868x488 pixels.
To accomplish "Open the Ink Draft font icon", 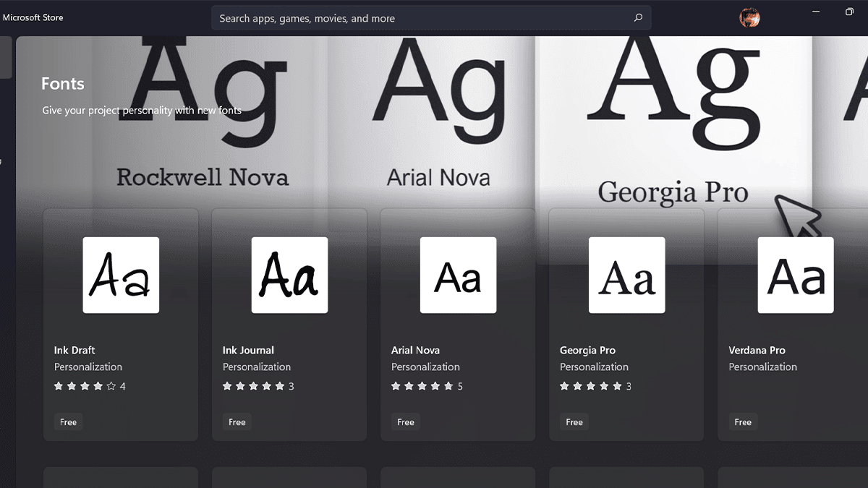I will tap(121, 275).
